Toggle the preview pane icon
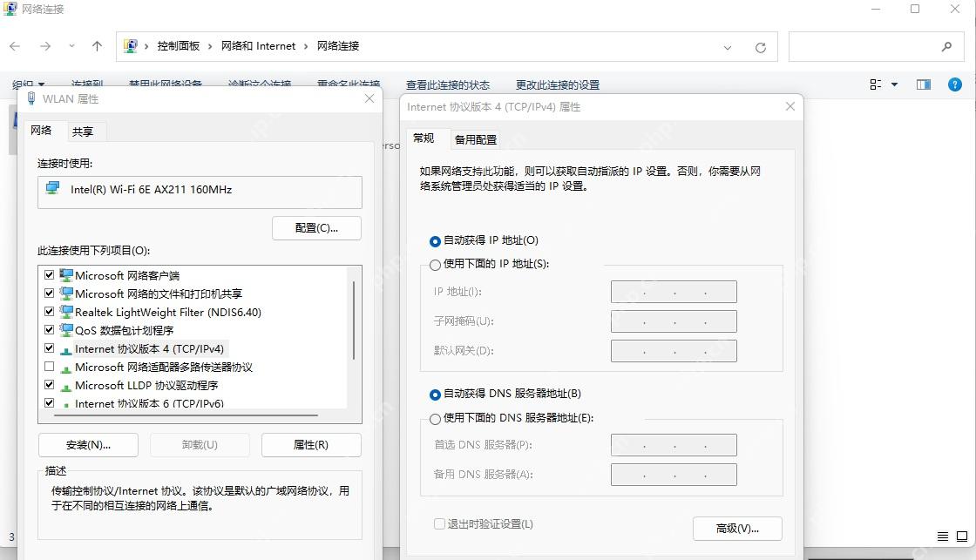Screen dimensions: 976x560 (x=924, y=84)
